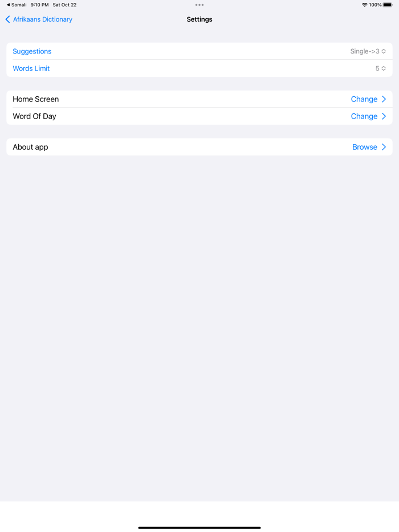Image resolution: width=399 pixels, height=532 pixels.
Task: Tap the Wi-Fi status icon
Action: point(364,5)
